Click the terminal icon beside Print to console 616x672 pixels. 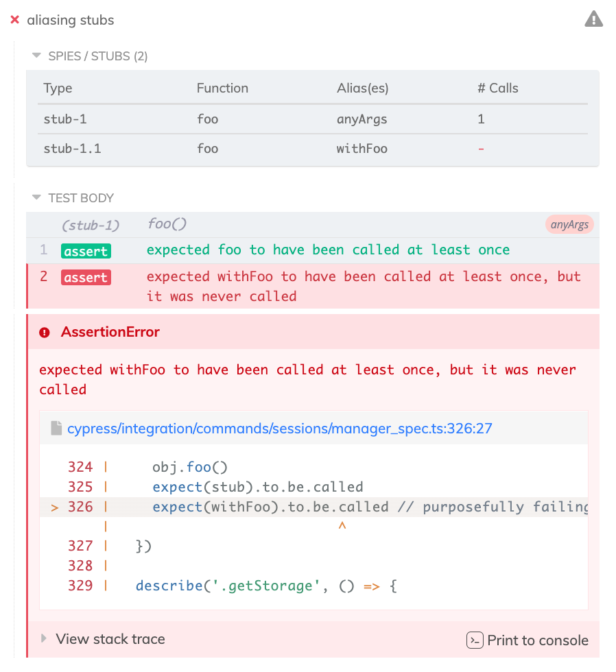474,640
